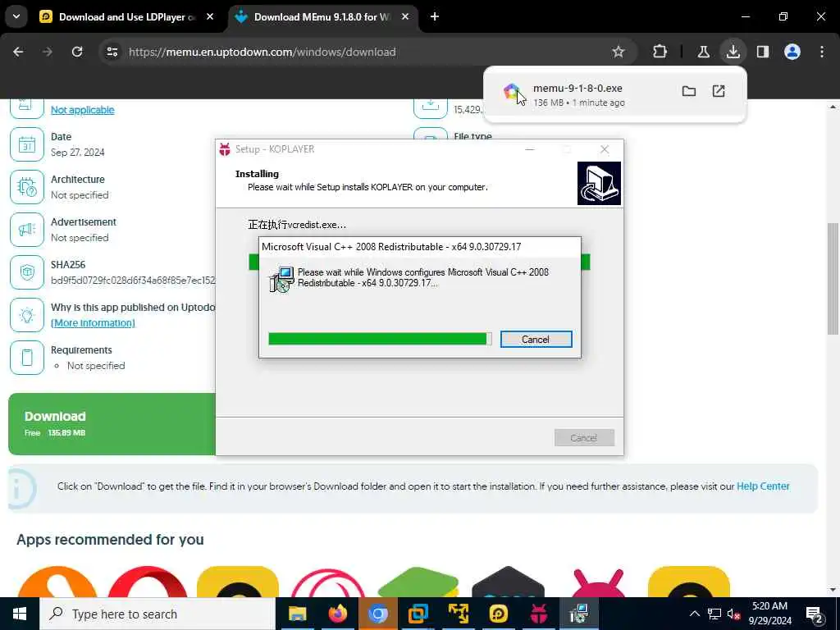Click memu-9-1-8-0.exe file icon in downloads
Screen dimensions: 840x630
pyautogui.click(x=512, y=92)
